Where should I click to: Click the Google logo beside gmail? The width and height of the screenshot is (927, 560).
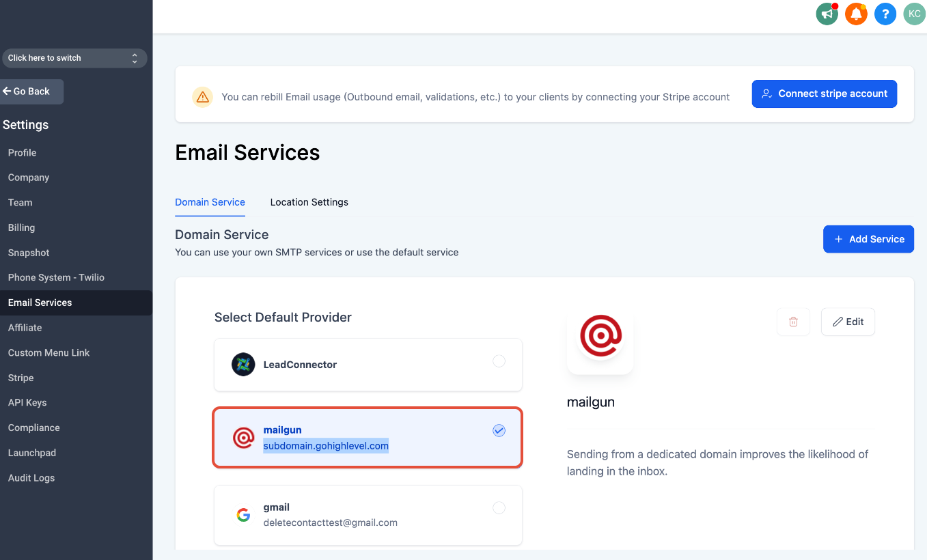243,515
